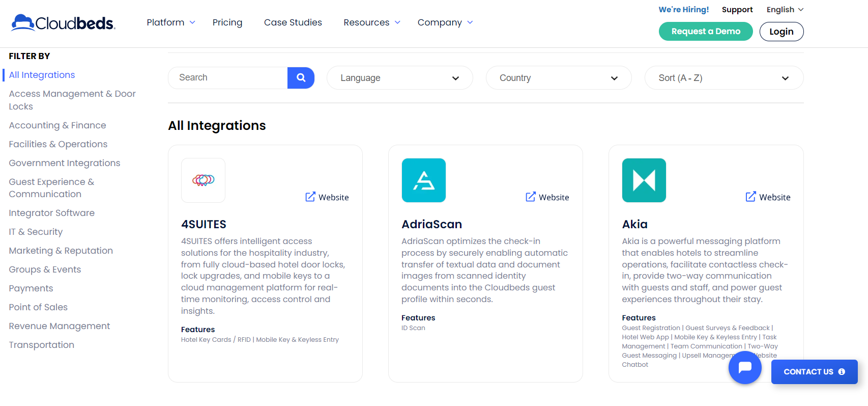
Task: Filter by Payments
Action: tap(31, 288)
